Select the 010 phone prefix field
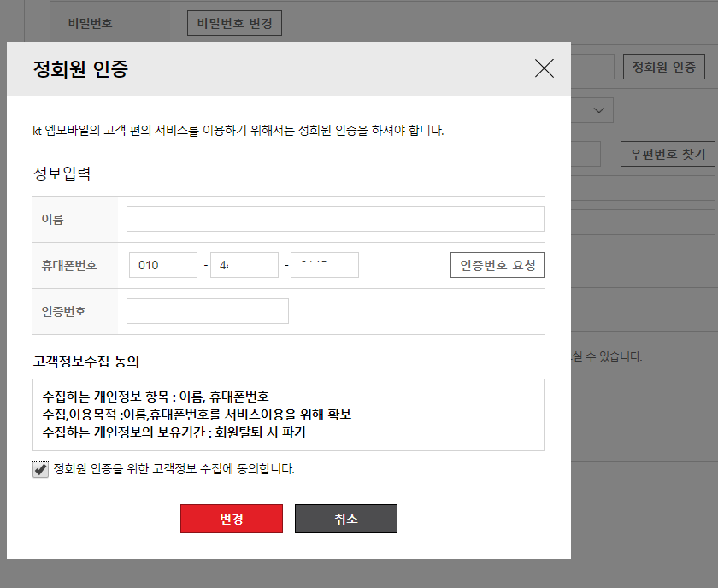The height and width of the screenshot is (588, 718). click(162, 264)
